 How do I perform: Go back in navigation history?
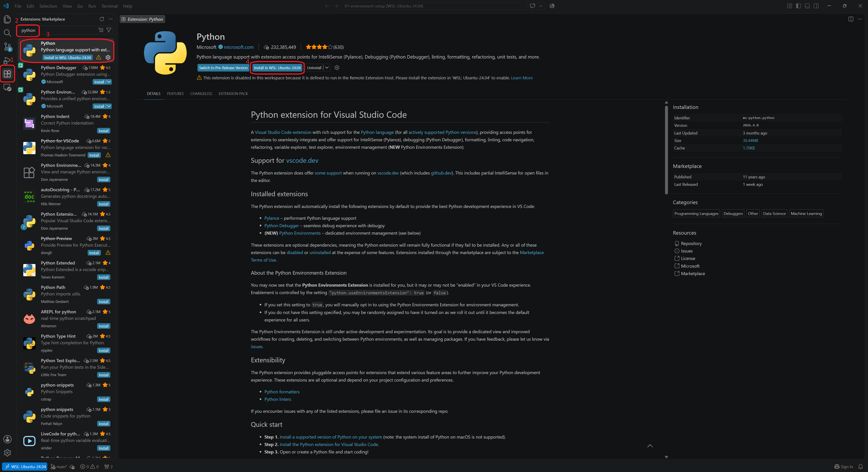tap(327, 6)
